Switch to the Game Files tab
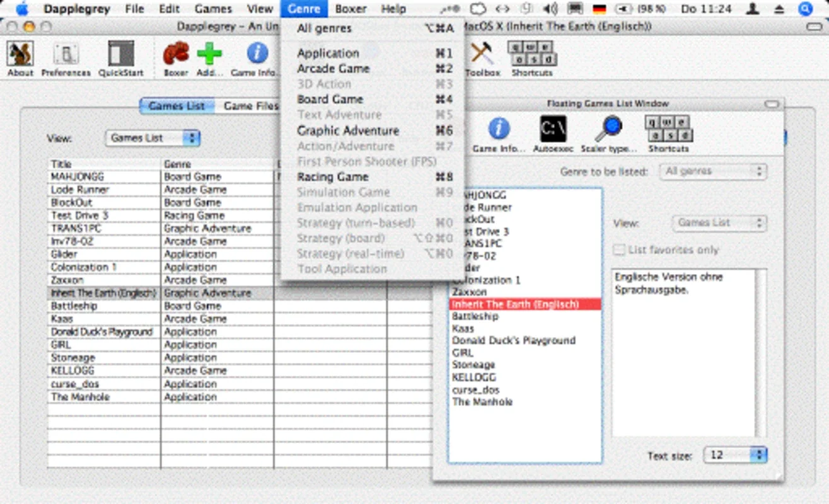 pyautogui.click(x=251, y=106)
